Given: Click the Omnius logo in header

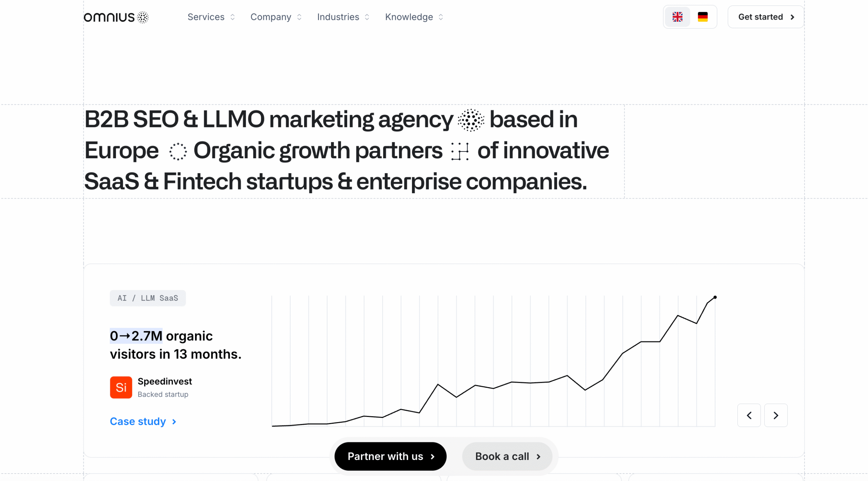Looking at the screenshot, I should click(x=116, y=17).
